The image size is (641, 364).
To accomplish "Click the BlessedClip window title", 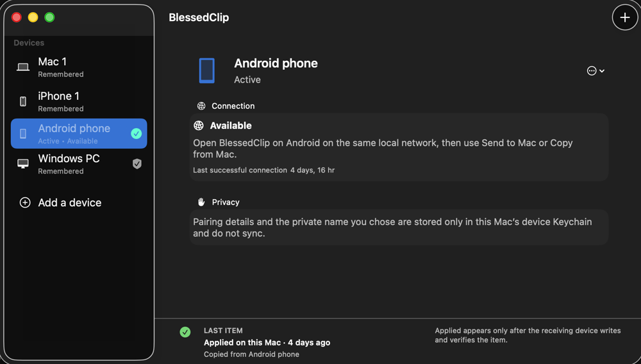I will pos(199,17).
